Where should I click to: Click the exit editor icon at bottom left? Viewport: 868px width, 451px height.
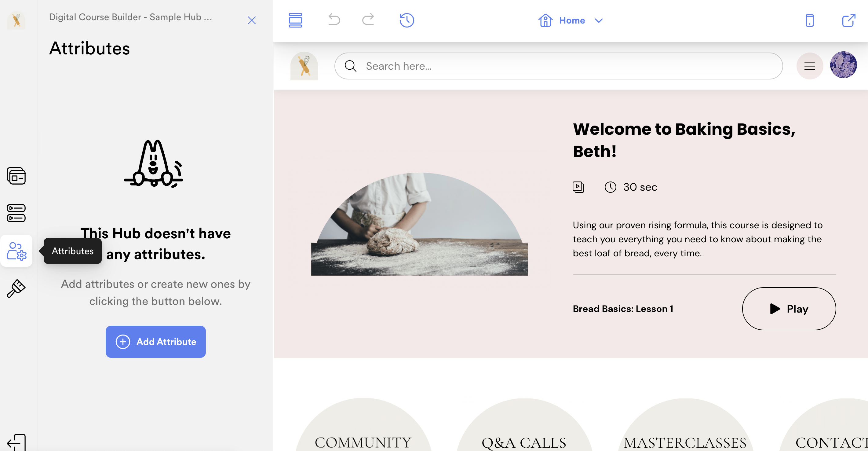16,442
